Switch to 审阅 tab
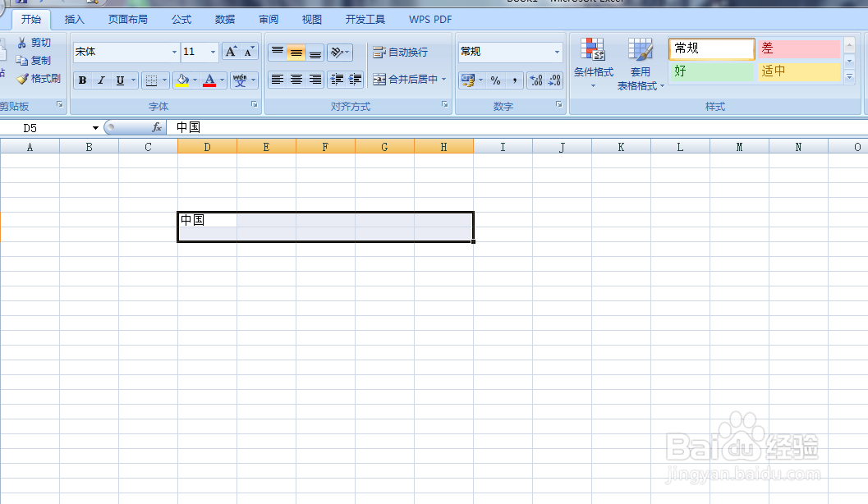Screen dimensions: 868x504 [x=269, y=20]
